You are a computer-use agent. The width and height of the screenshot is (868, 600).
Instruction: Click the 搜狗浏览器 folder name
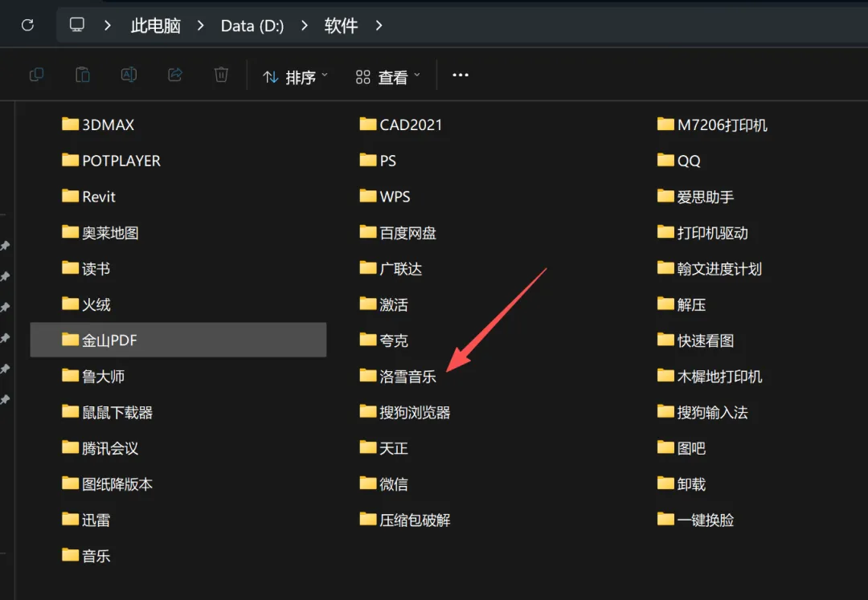pos(416,413)
